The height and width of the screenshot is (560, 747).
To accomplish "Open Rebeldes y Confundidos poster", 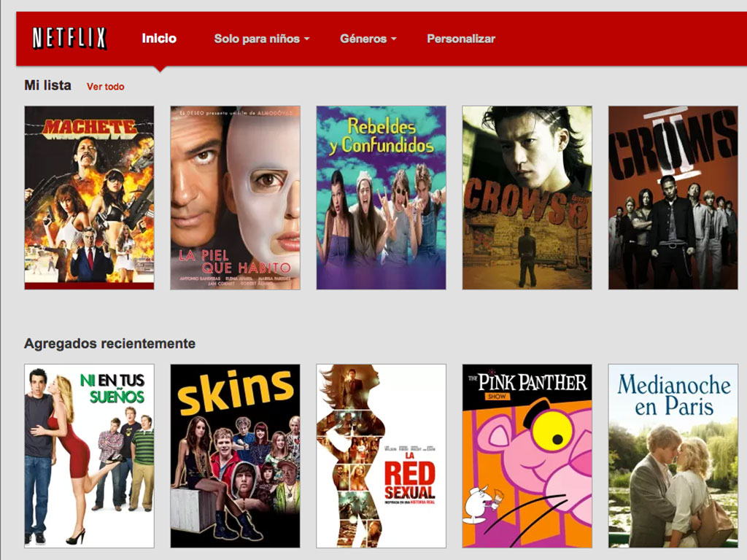I will click(x=381, y=198).
